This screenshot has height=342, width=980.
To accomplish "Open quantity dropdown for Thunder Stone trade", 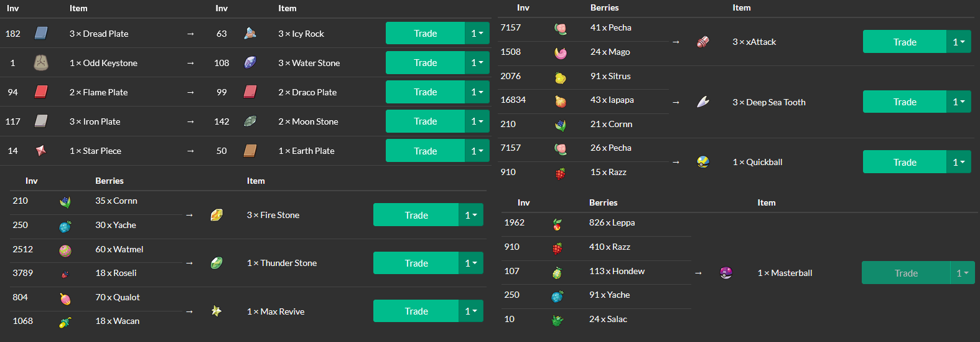I will pyautogui.click(x=471, y=263).
